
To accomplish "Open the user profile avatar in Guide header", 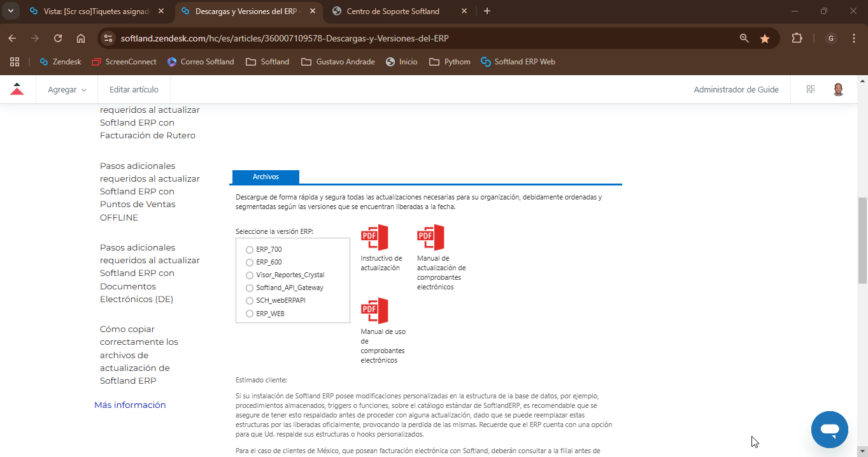I will coord(839,90).
